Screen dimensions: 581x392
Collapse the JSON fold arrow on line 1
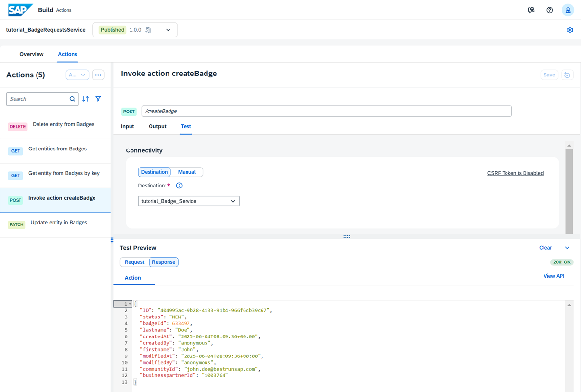[x=130, y=304]
